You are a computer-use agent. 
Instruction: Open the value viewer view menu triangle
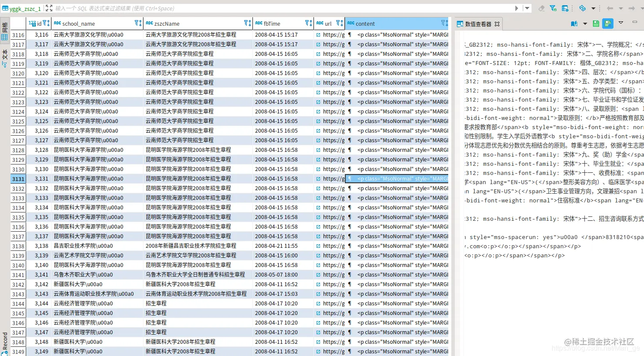point(621,22)
